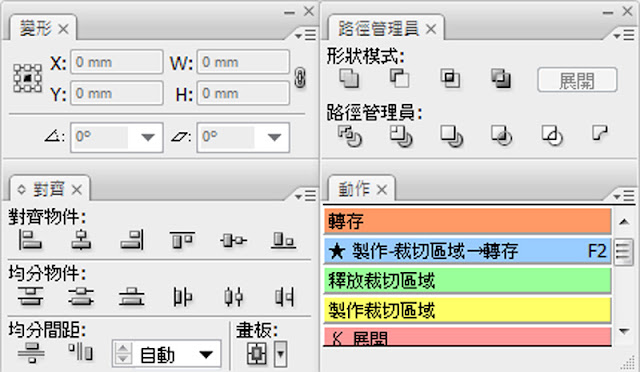Viewport: 640px width, 372px height.
Task: Click the actions list scrollbar thumb
Action: 624,252
